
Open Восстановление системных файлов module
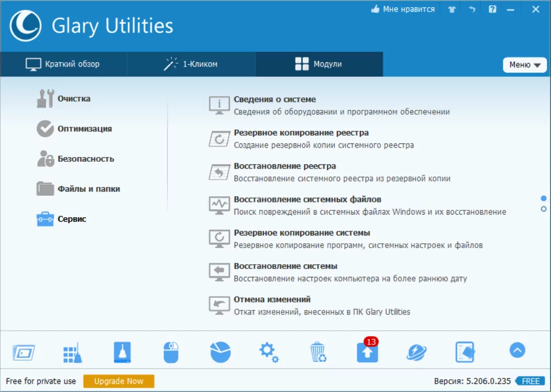357,206
